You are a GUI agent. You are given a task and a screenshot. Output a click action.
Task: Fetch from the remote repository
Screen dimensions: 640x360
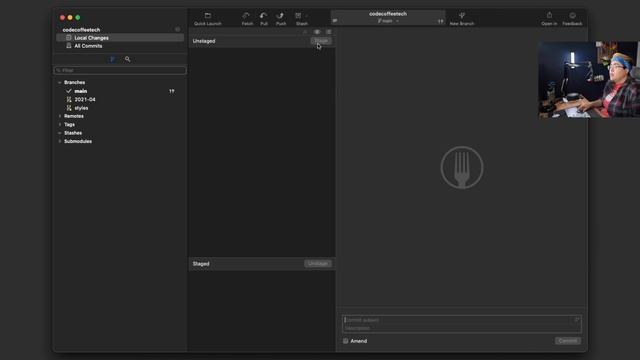coord(247,19)
